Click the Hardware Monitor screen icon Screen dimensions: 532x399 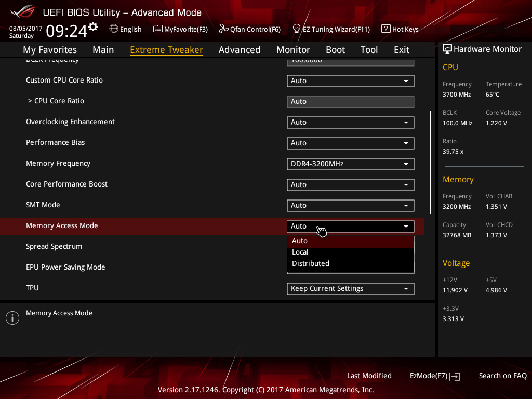(x=447, y=49)
